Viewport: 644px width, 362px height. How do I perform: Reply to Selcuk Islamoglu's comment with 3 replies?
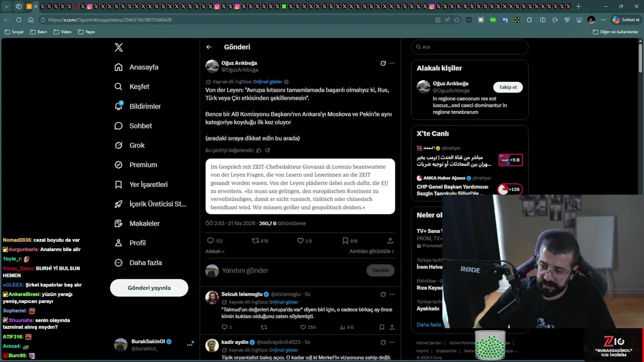(x=226, y=327)
